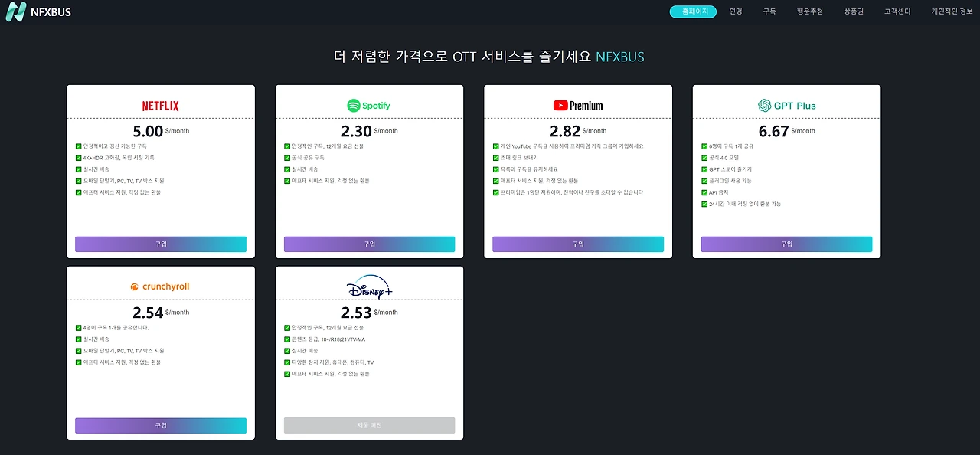Open the 홈페이지 nav tab
The width and height of the screenshot is (980, 455).
tap(693, 11)
